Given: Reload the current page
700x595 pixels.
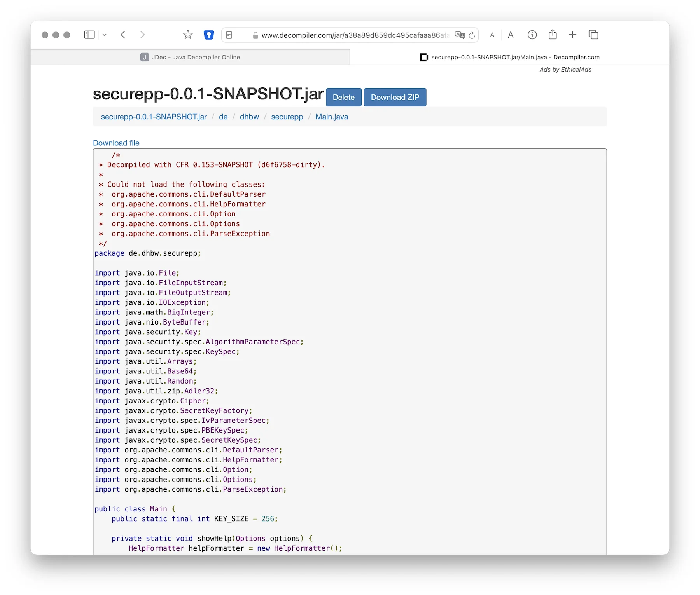Looking at the screenshot, I should click(472, 35).
